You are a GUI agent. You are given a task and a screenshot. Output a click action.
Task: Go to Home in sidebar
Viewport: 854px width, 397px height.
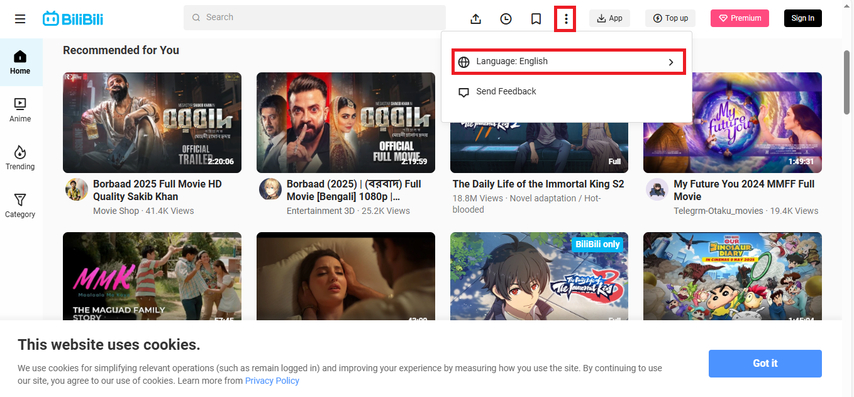click(20, 62)
